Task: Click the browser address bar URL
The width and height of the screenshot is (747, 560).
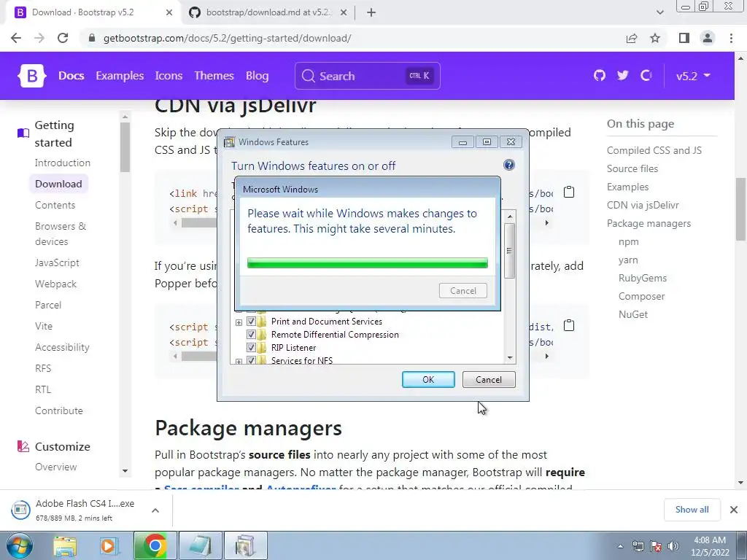Action: point(228,38)
